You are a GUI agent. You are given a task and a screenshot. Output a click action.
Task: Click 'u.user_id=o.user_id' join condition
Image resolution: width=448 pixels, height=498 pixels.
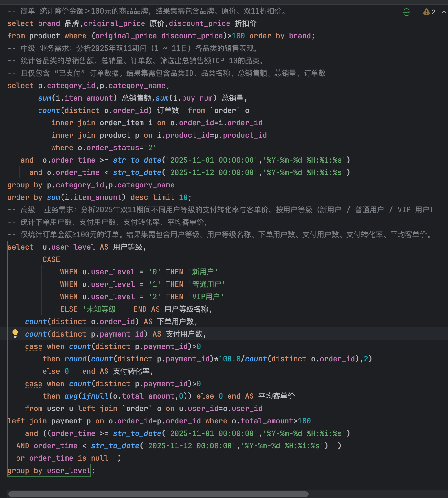point(221,409)
